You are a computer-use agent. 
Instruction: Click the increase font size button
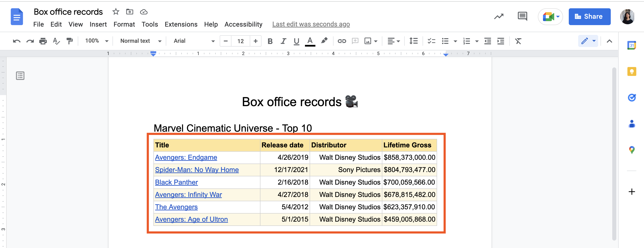click(256, 41)
